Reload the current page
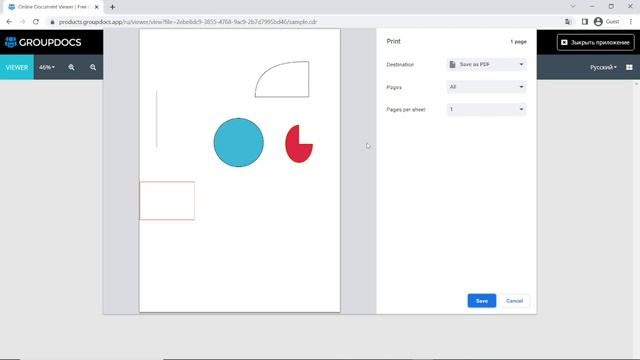 pyautogui.click(x=36, y=22)
